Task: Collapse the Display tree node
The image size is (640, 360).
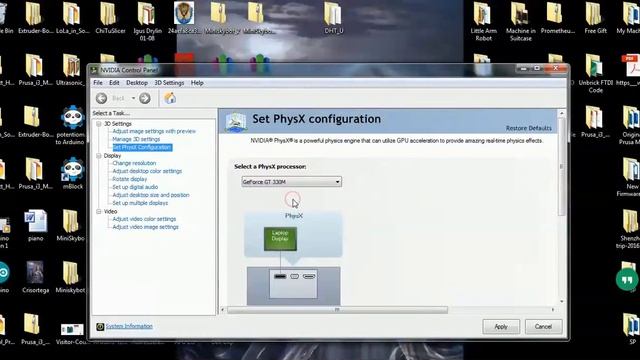Action: pyautogui.click(x=99, y=156)
